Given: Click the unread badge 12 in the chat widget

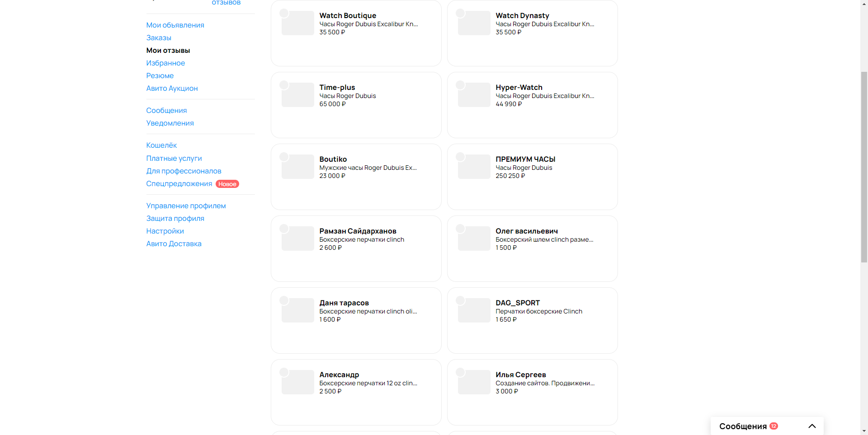Looking at the screenshot, I should [774, 426].
